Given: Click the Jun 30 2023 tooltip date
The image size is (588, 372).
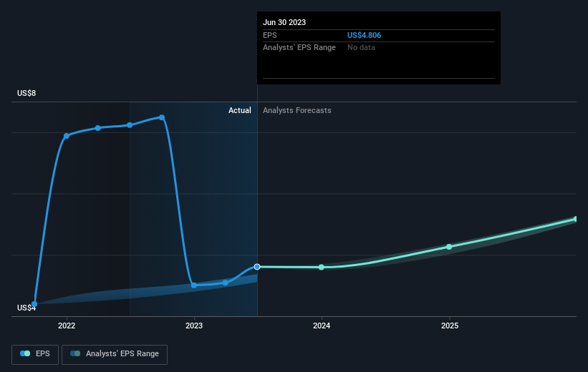Looking at the screenshot, I should 284,22.
